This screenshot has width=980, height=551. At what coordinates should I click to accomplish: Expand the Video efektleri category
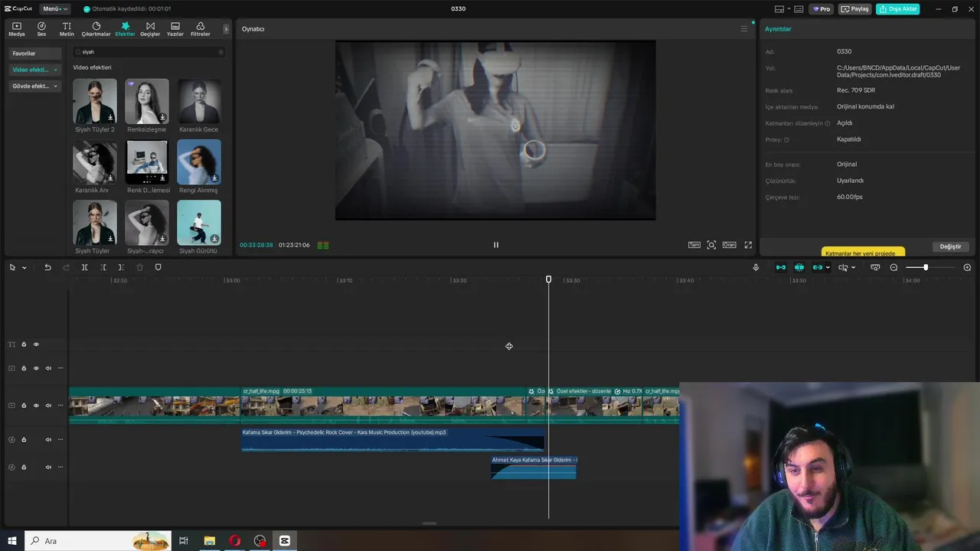click(35, 70)
